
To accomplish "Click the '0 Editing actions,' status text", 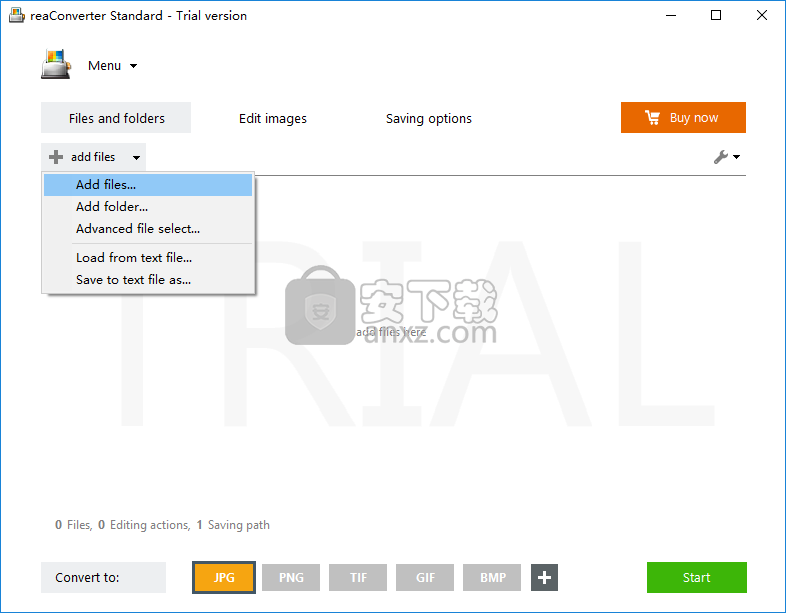I will click(144, 525).
